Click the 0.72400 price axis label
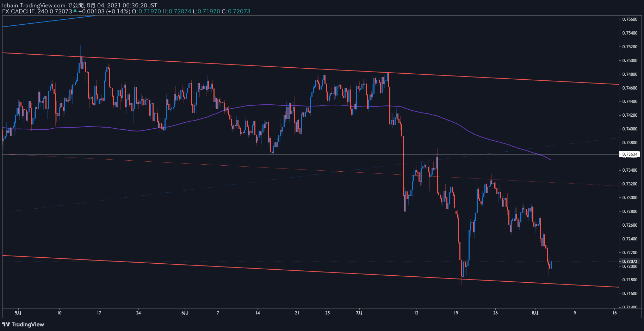Image resolution: width=644 pixels, height=331 pixels. point(630,239)
